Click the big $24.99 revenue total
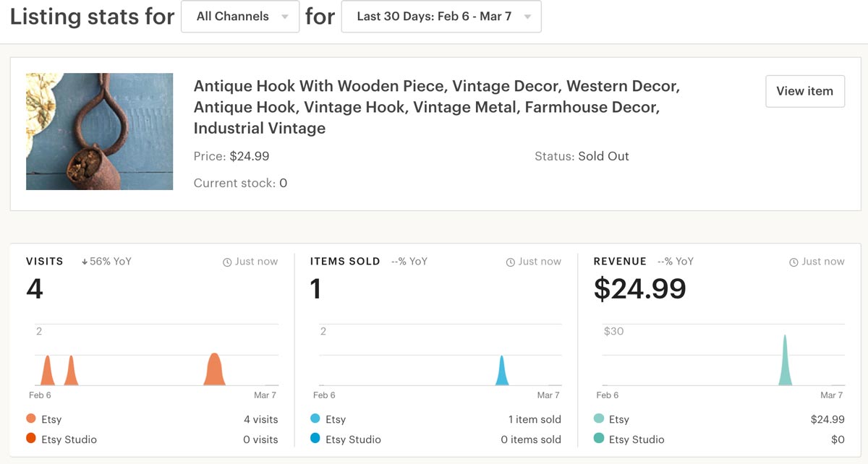Screen dimensions: 868x464 640,289
